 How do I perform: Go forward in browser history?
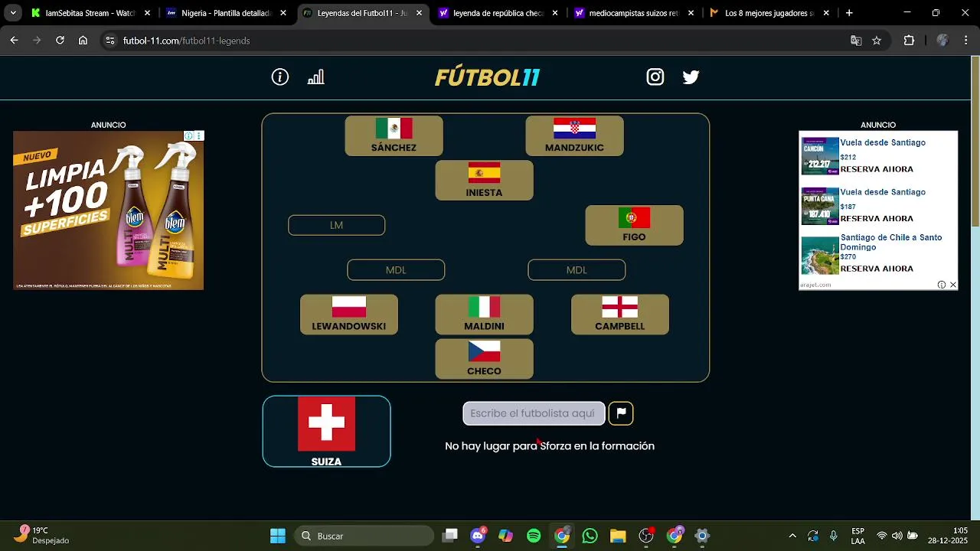click(x=37, y=41)
